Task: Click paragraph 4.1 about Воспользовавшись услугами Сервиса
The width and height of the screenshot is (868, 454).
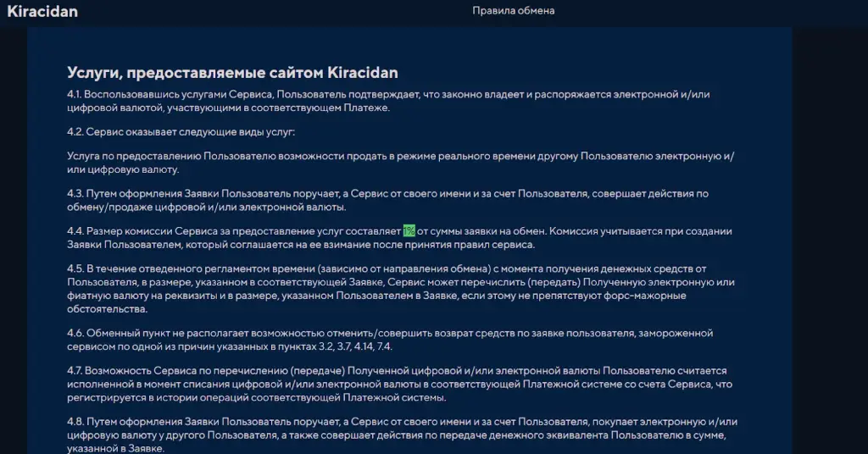Action: [388, 101]
